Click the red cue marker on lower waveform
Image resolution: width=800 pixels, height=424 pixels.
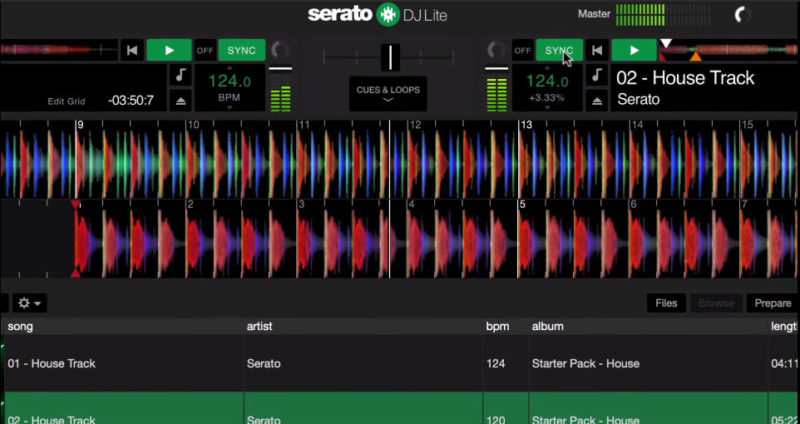coord(76,205)
